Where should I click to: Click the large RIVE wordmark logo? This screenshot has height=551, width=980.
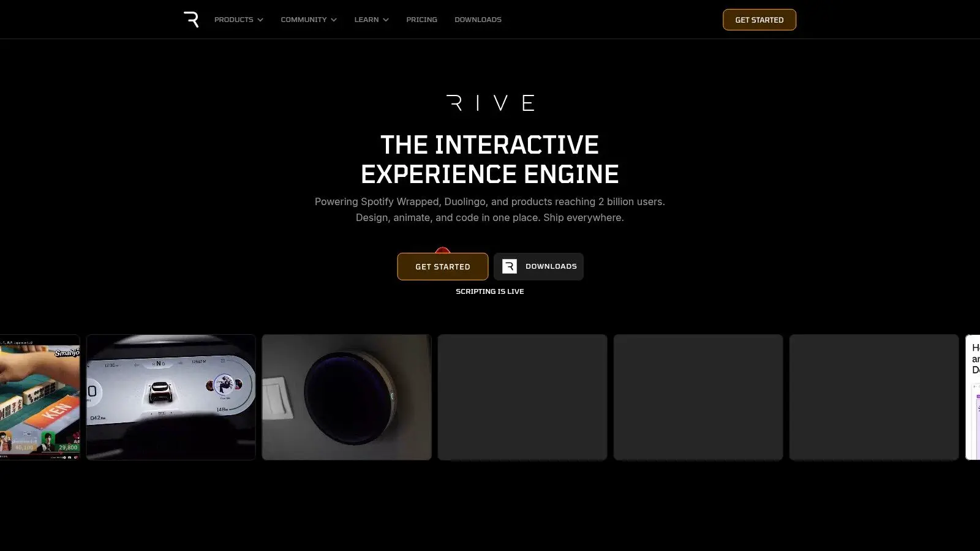pos(490,103)
